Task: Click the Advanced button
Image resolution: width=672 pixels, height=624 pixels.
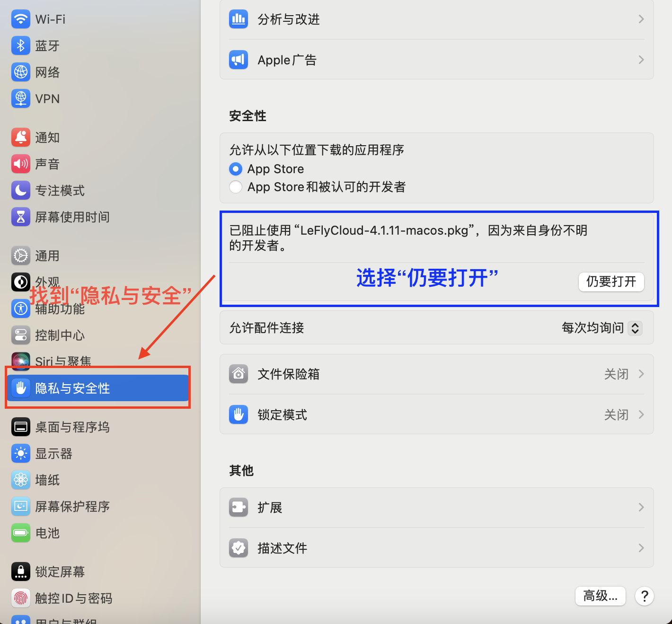Action: (x=600, y=596)
